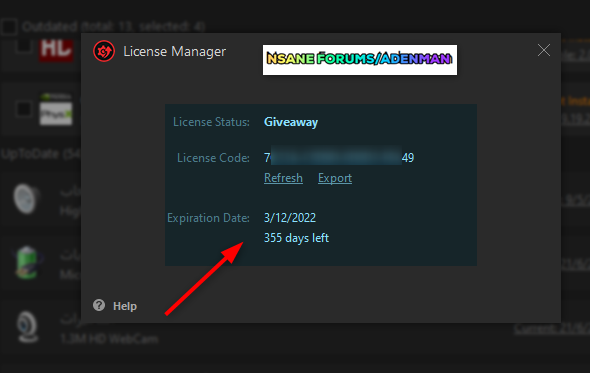Close the License Manager dialog
590x373 pixels.
[544, 50]
